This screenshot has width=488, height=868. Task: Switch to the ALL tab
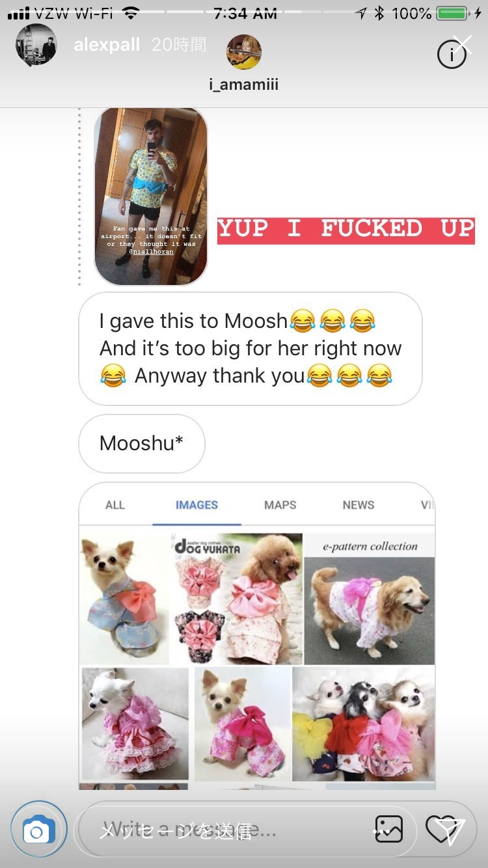pyautogui.click(x=115, y=505)
